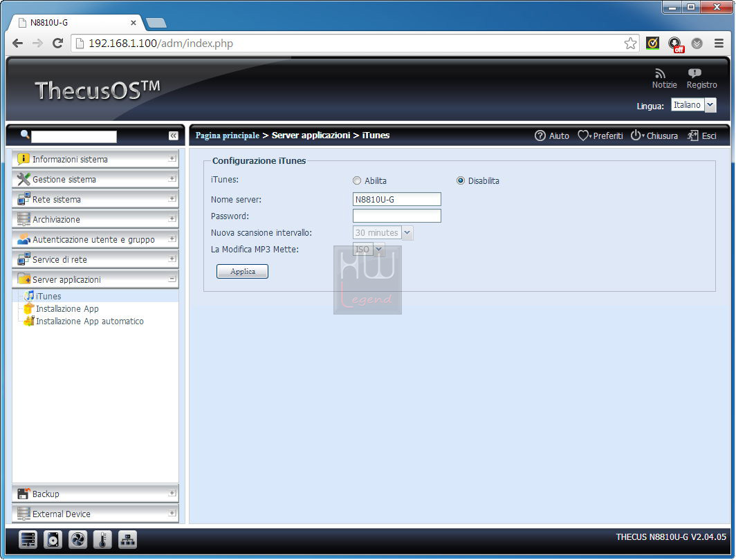Click the Service di rete icon
736x560 pixels.
point(23,259)
